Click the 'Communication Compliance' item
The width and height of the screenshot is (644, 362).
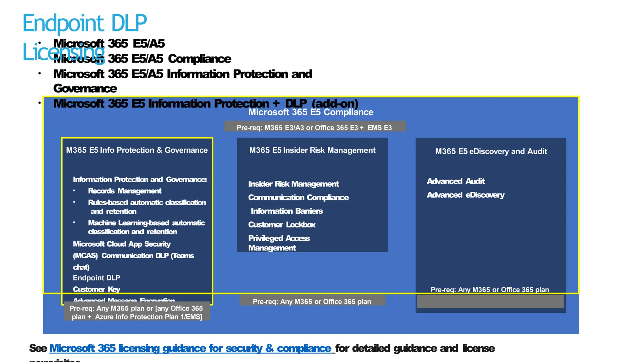(298, 197)
